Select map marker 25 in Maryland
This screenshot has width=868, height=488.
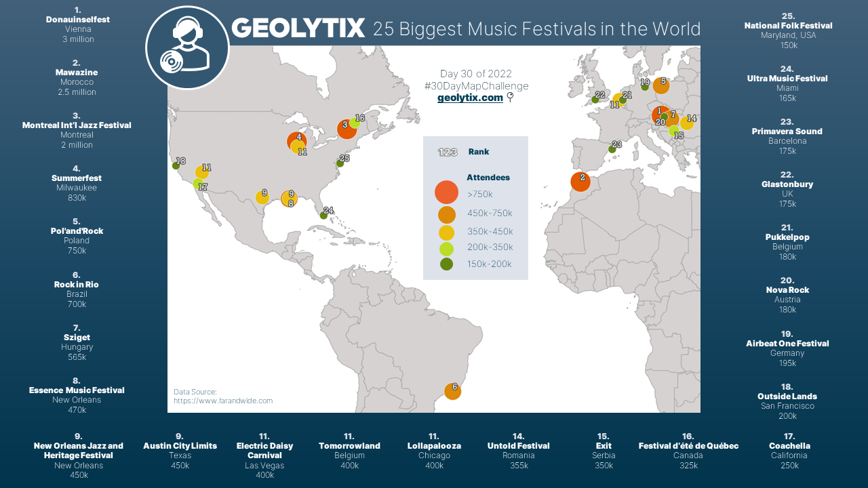[x=340, y=163]
